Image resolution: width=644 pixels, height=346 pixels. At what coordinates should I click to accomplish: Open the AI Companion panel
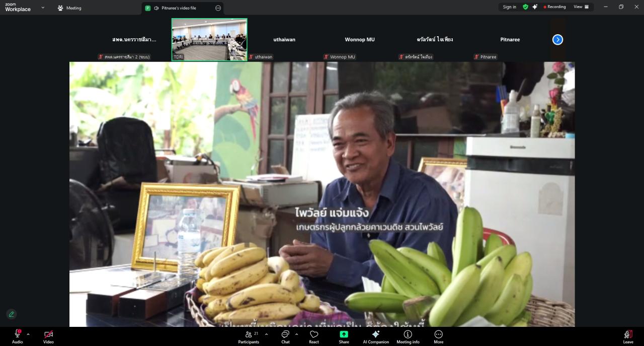click(376, 335)
